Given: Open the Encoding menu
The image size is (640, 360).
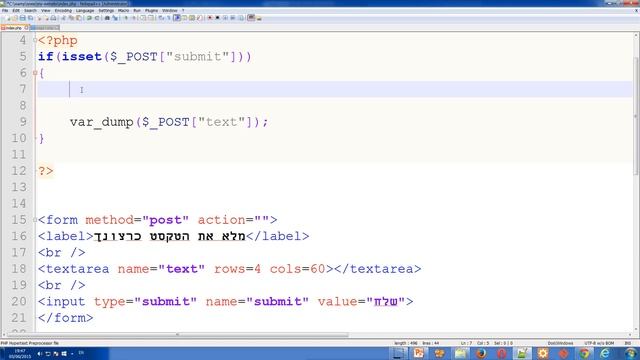Looking at the screenshot, I should [x=63, y=11].
